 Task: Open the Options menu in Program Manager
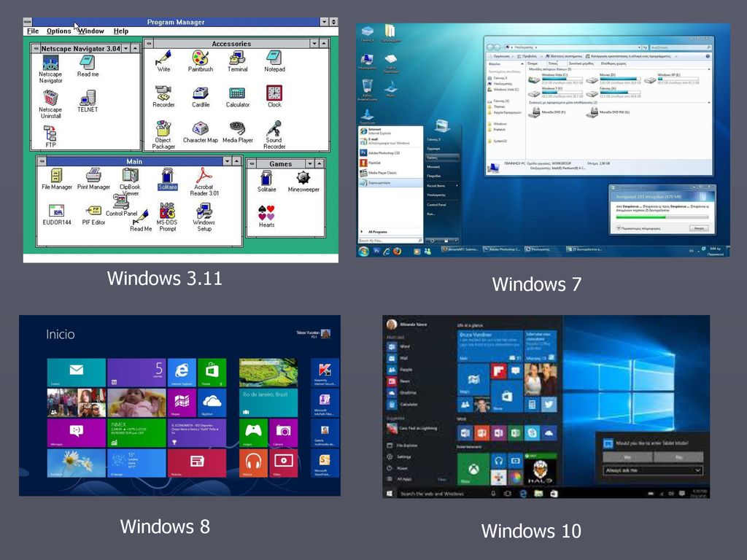(58, 31)
